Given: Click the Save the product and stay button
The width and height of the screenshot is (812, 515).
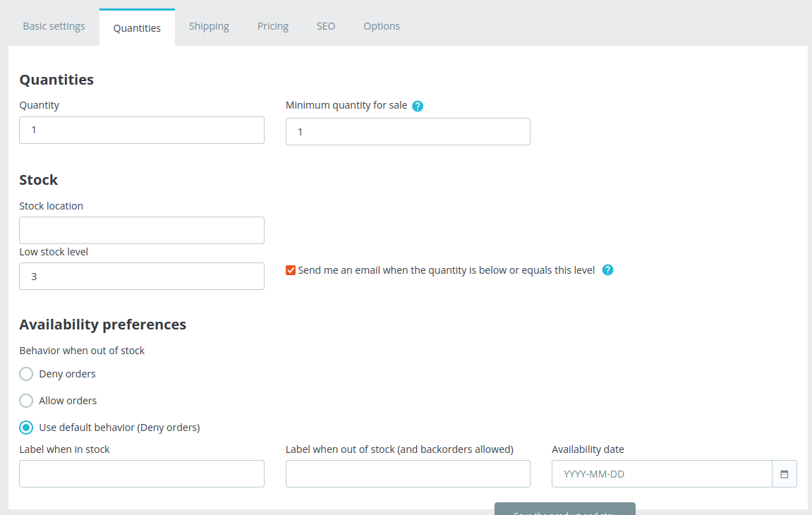Looking at the screenshot, I should pyautogui.click(x=564, y=511).
